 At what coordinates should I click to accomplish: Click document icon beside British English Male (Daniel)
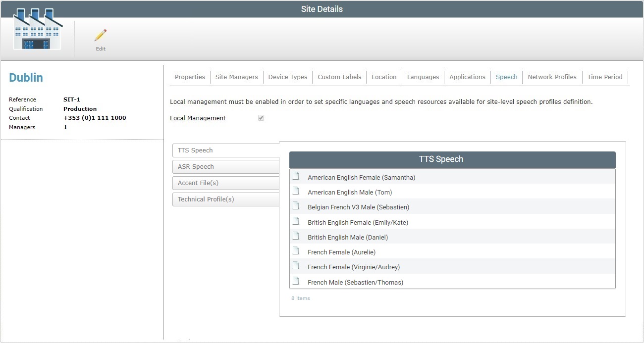(x=296, y=236)
